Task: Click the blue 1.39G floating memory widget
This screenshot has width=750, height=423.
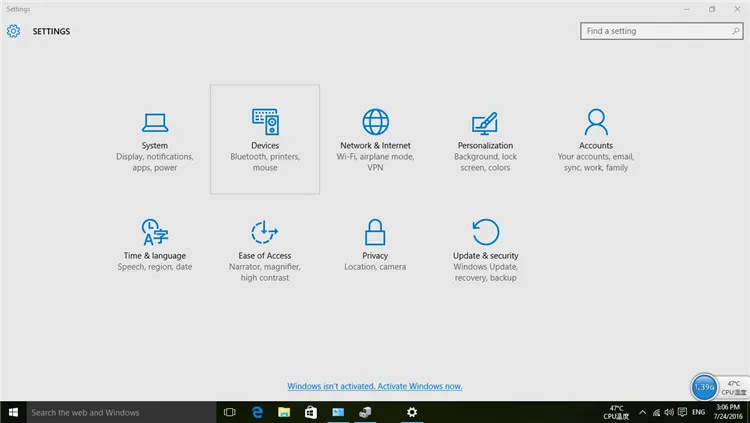Action: 704,387
